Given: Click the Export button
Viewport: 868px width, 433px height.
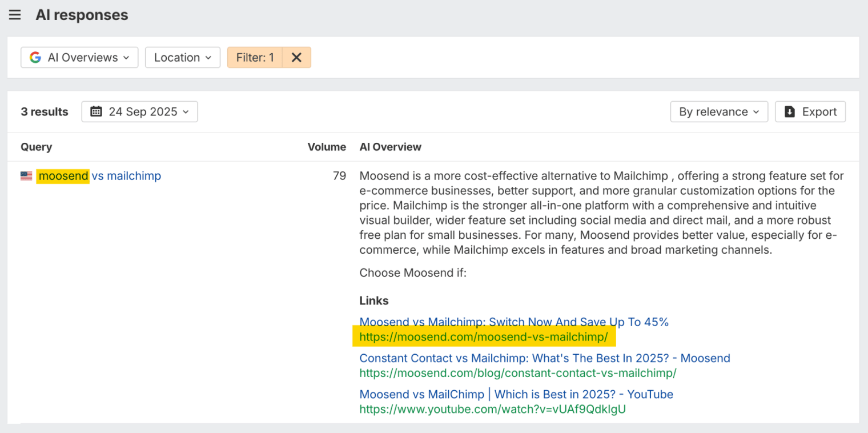Looking at the screenshot, I should click(810, 111).
